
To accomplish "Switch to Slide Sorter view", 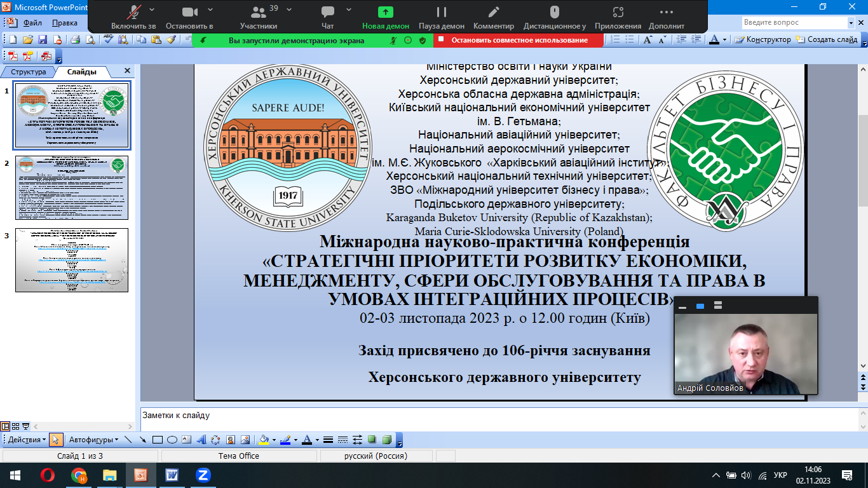I will 16,426.
